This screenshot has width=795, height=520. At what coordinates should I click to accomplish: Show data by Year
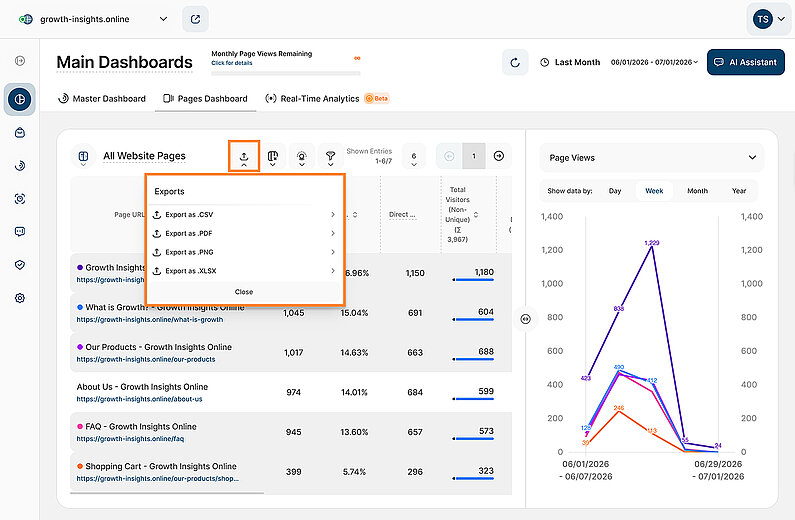pos(739,191)
